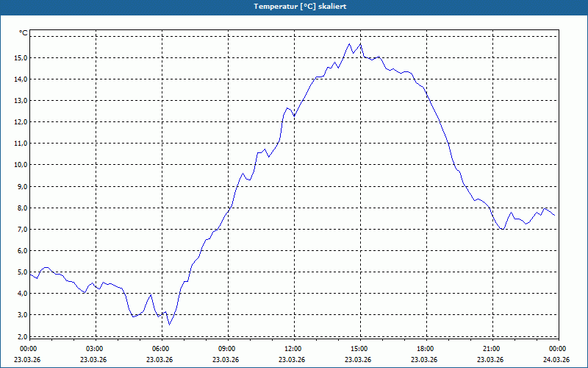Click the °C unit label on the y-axis
Viewport: 588px width, 368px height.
tap(23, 33)
